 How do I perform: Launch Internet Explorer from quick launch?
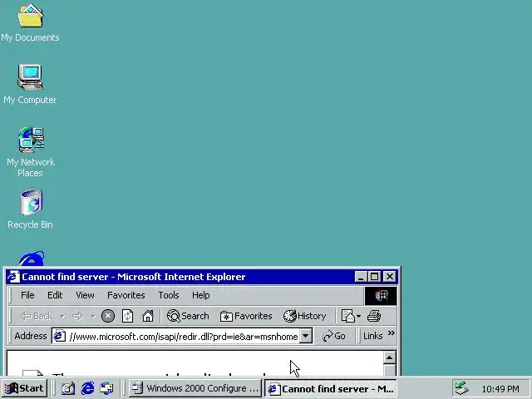[87, 388]
